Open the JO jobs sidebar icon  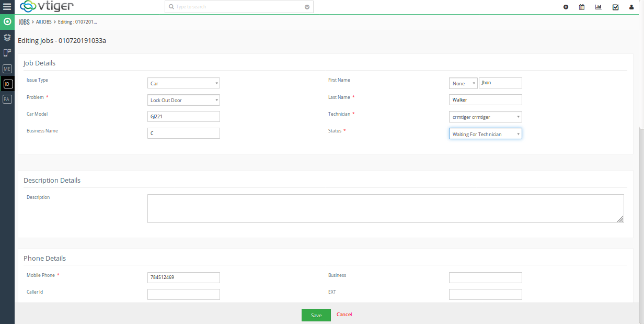point(7,84)
